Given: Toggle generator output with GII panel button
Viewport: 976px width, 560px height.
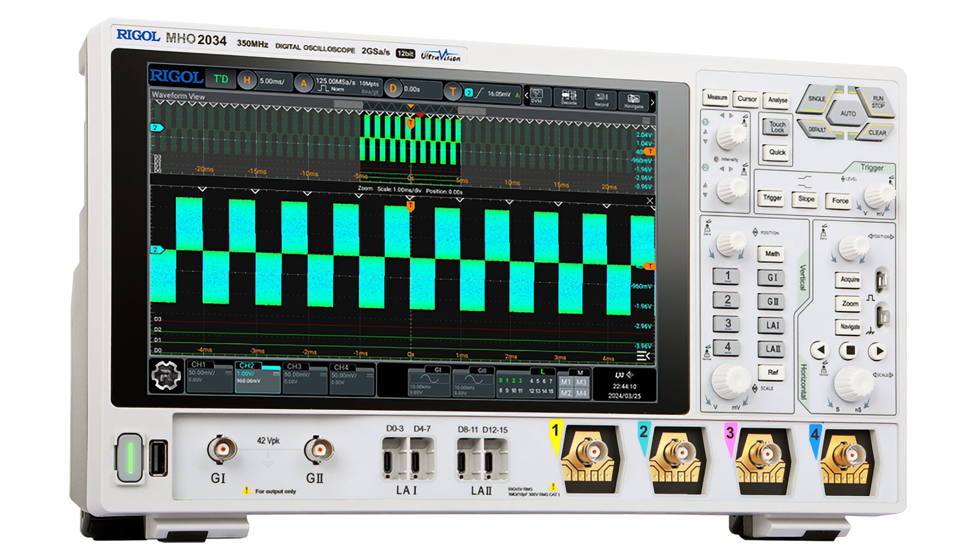Looking at the screenshot, I should [x=771, y=301].
